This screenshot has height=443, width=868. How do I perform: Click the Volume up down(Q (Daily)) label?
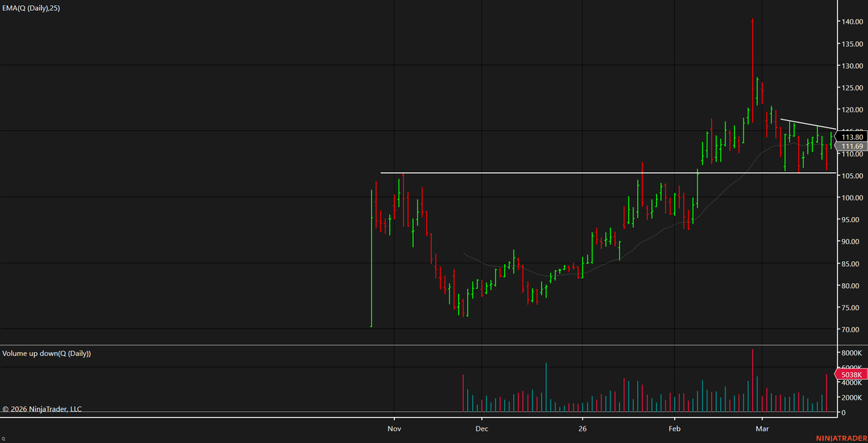pos(46,353)
